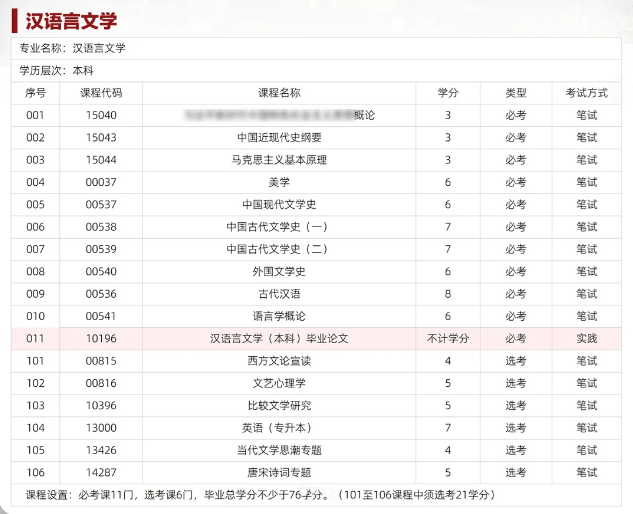Click sequence number 001
Image resolution: width=633 pixels, height=514 pixels.
36,115
